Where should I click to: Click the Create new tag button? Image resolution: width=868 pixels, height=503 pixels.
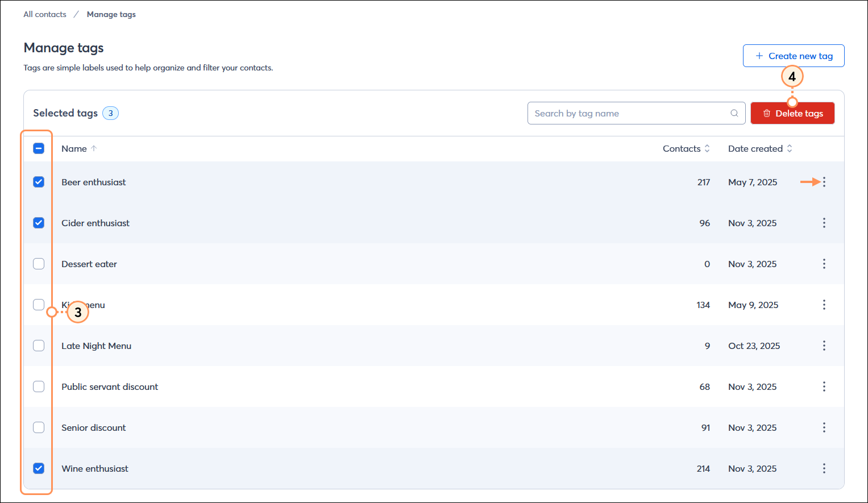tap(794, 55)
